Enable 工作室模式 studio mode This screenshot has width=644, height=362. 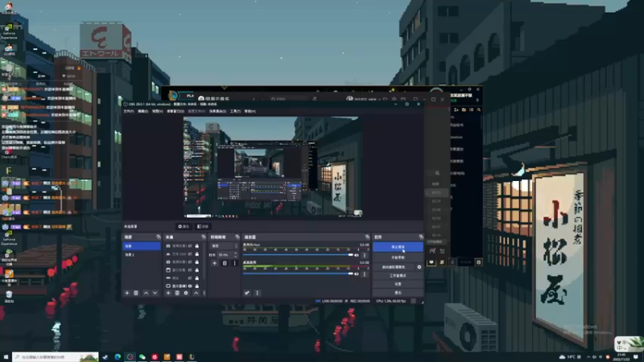point(398,275)
